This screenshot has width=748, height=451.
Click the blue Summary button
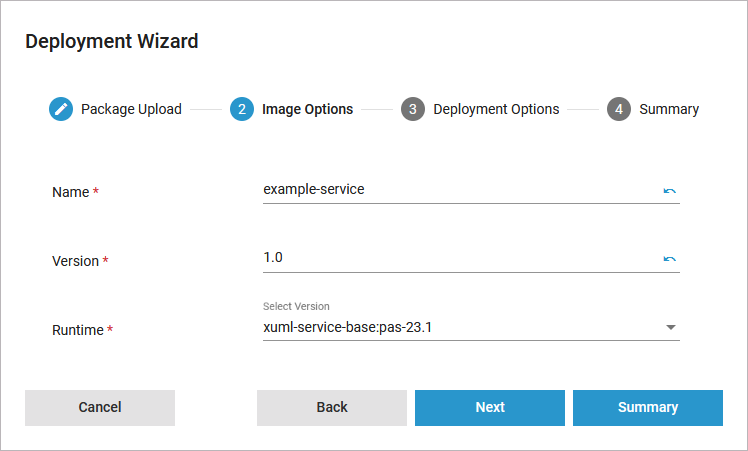648,407
